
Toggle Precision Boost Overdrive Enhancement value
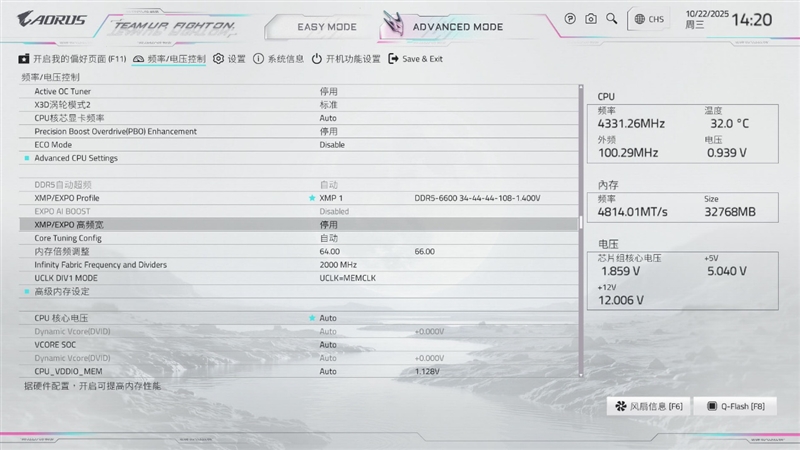coord(329,131)
